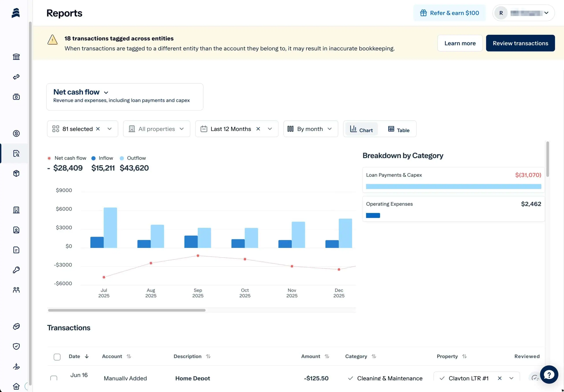Click the Home Depot transaction description
Viewport: 564px width, 392px height.
click(x=193, y=378)
